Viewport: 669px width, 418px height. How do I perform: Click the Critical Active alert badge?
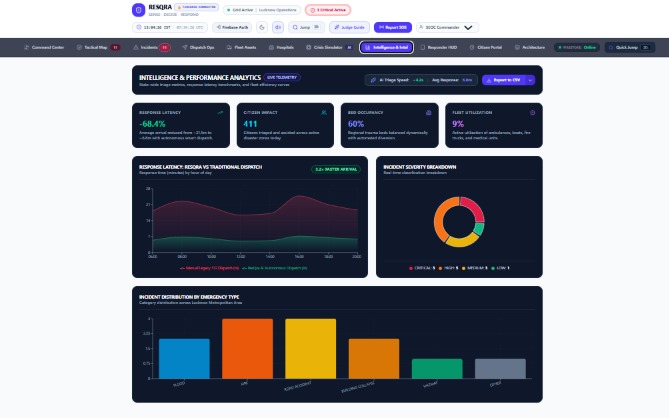tap(328, 10)
